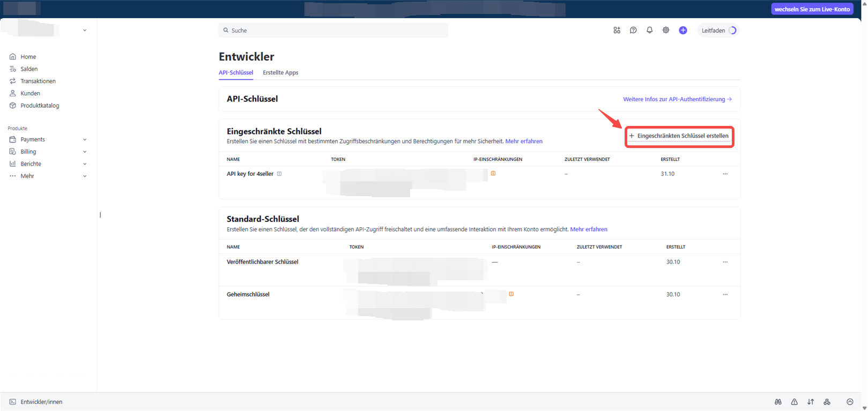Click the Suche search field
The height and width of the screenshot is (411, 868).
tap(333, 31)
